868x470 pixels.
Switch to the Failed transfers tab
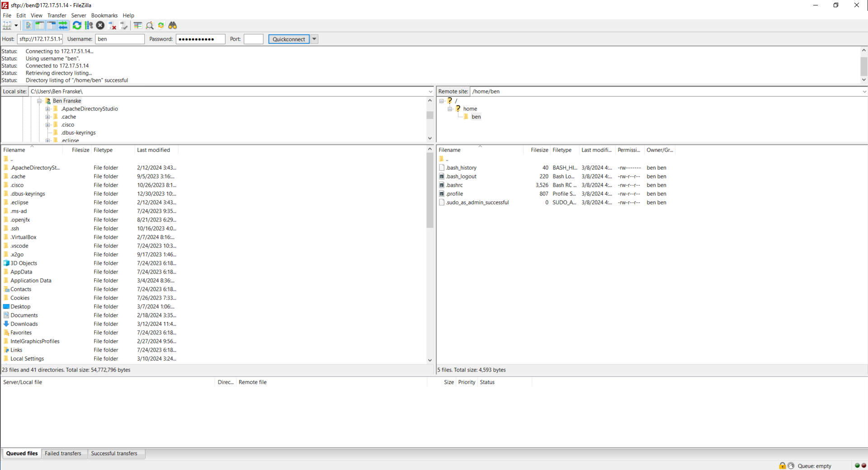pyautogui.click(x=63, y=453)
